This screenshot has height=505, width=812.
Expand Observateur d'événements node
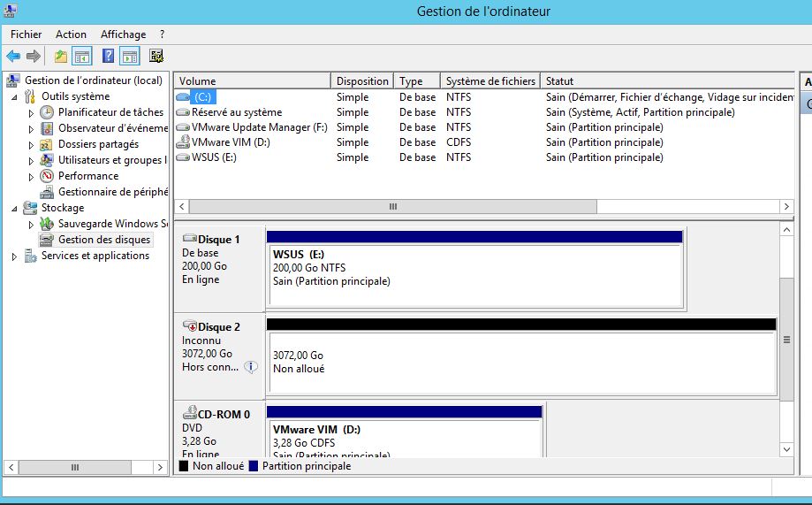coord(31,129)
